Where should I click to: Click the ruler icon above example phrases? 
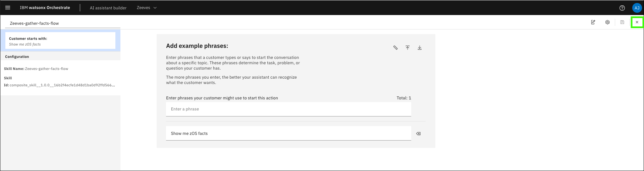395,48
